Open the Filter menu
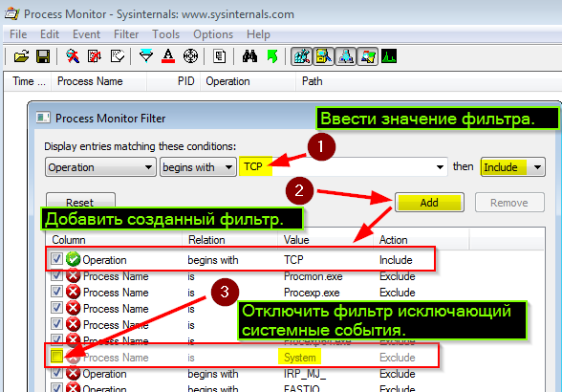 pos(126,34)
